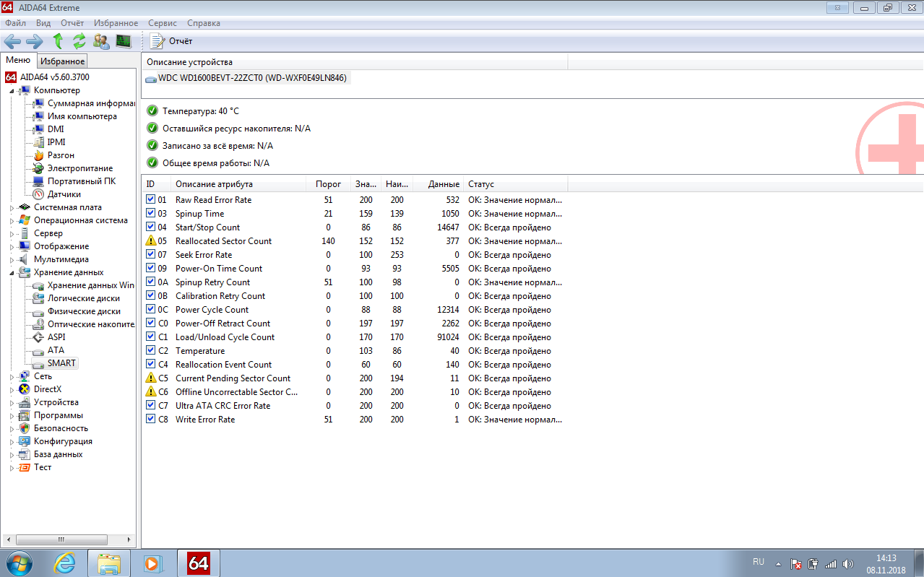This screenshot has height=577, width=924.
Task: Toggle Temperature attribute checkbox
Action: click(151, 350)
